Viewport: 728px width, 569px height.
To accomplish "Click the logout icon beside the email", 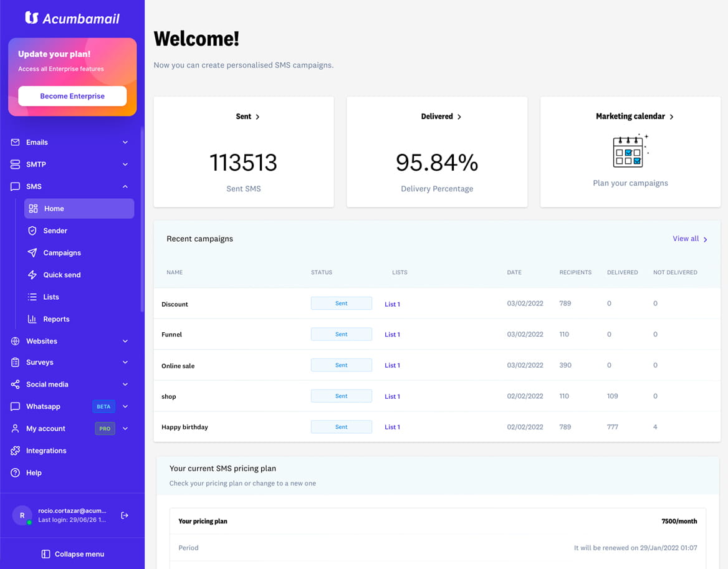I will tap(125, 515).
